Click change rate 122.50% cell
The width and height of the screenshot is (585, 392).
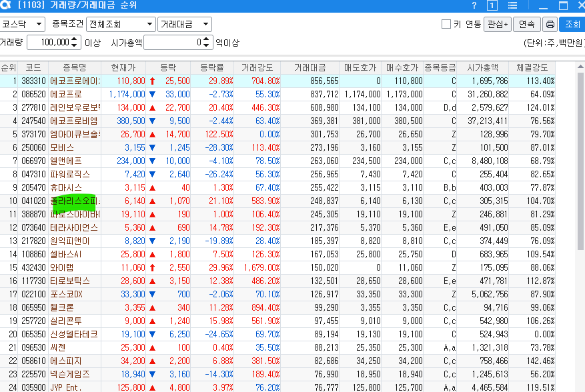219,134
